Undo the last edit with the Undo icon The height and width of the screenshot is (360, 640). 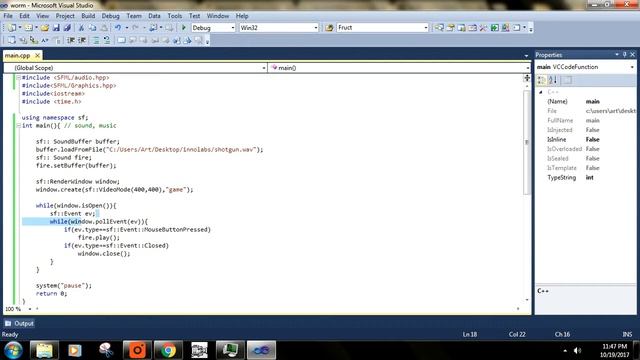[118, 28]
